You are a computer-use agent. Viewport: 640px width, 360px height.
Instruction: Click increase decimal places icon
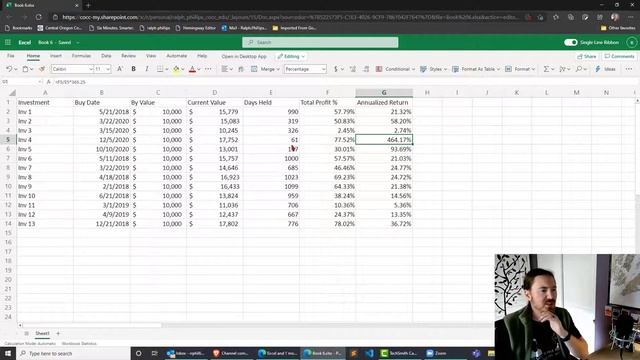[x=353, y=69]
